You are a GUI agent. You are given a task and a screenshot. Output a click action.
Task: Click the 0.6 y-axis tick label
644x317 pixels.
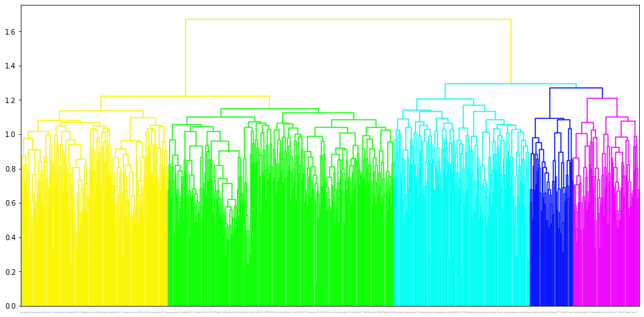[x=10, y=203]
